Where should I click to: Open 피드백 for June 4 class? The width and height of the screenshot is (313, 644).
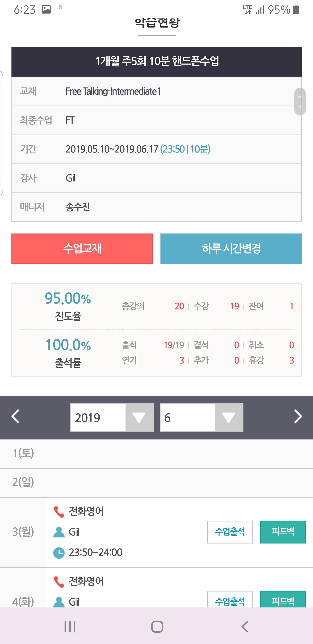pos(283,600)
